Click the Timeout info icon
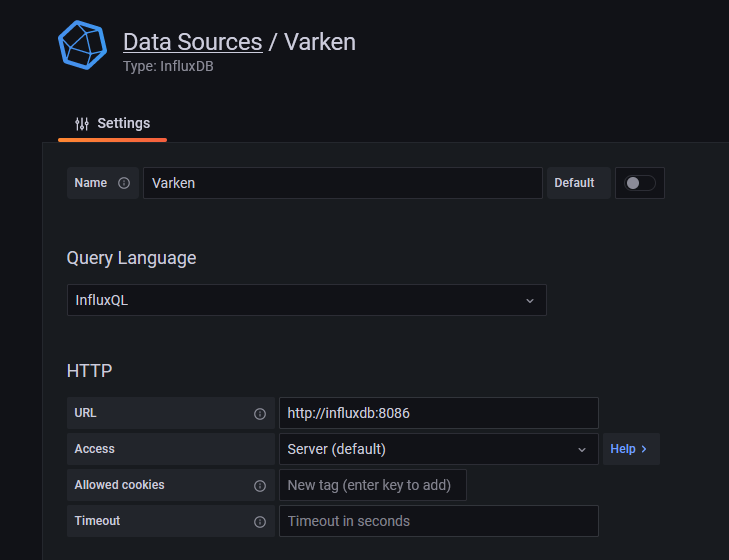The image size is (729, 560). (260, 522)
